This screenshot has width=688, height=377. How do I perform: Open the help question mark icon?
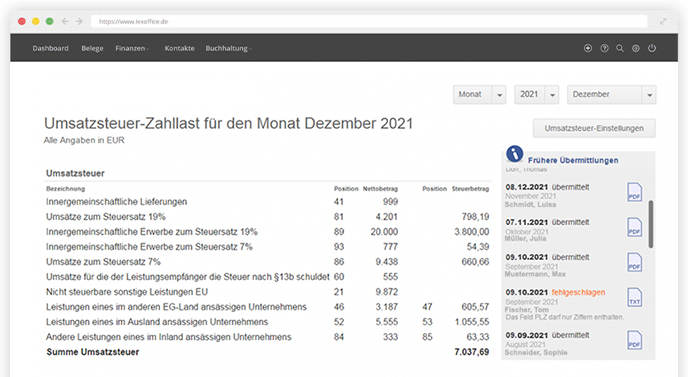[604, 48]
